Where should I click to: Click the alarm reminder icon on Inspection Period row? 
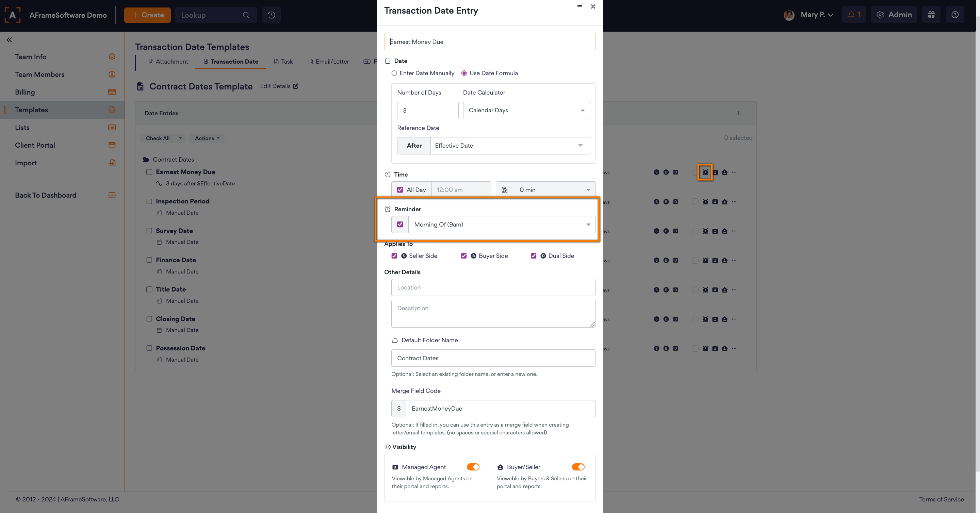coord(705,202)
